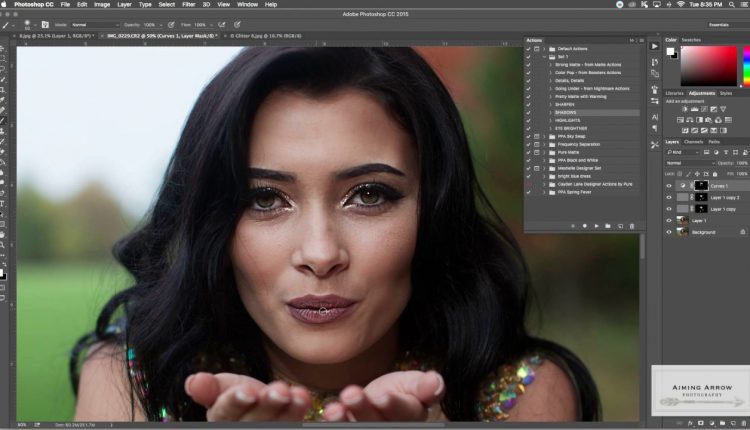Image resolution: width=750 pixels, height=430 pixels.
Task: Add an Exposure adjustment layer
Action: [714, 109]
